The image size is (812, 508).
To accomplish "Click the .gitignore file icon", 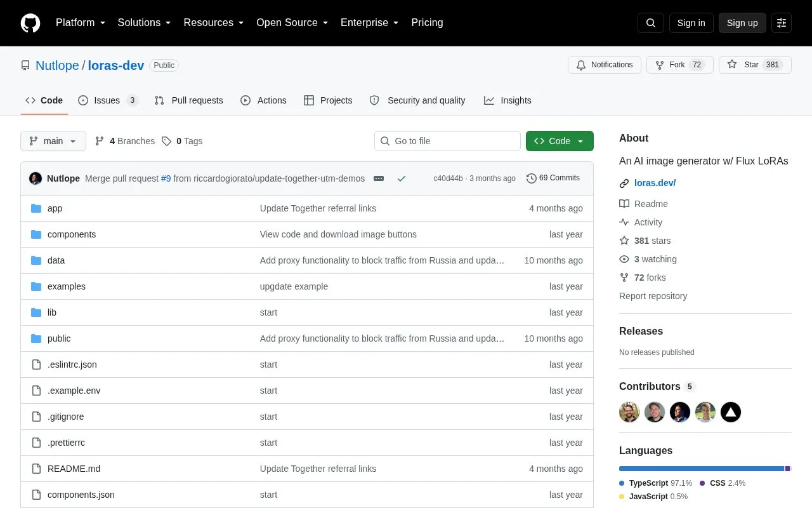I will point(36,417).
